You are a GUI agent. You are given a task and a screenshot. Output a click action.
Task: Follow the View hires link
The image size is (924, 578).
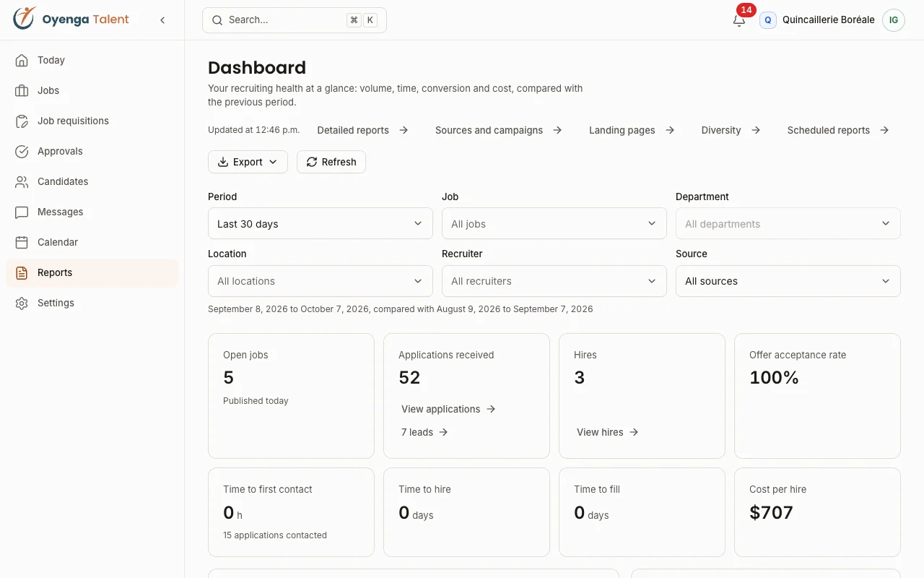tap(608, 432)
